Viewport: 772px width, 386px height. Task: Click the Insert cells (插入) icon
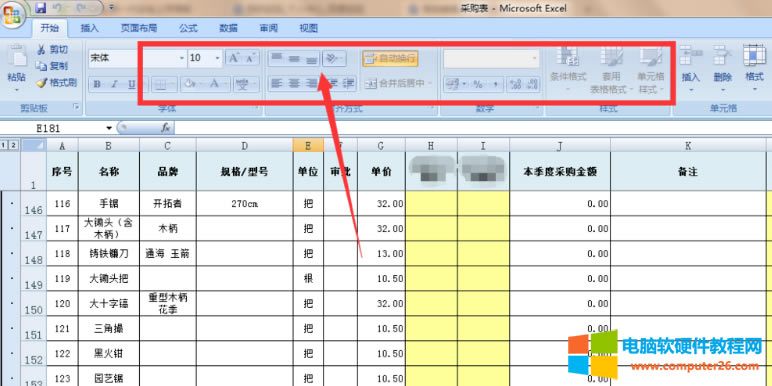(x=690, y=55)
